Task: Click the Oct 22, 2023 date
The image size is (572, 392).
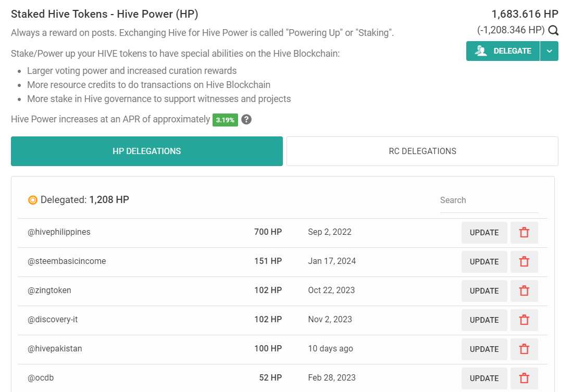Action: tap(331, 290)
